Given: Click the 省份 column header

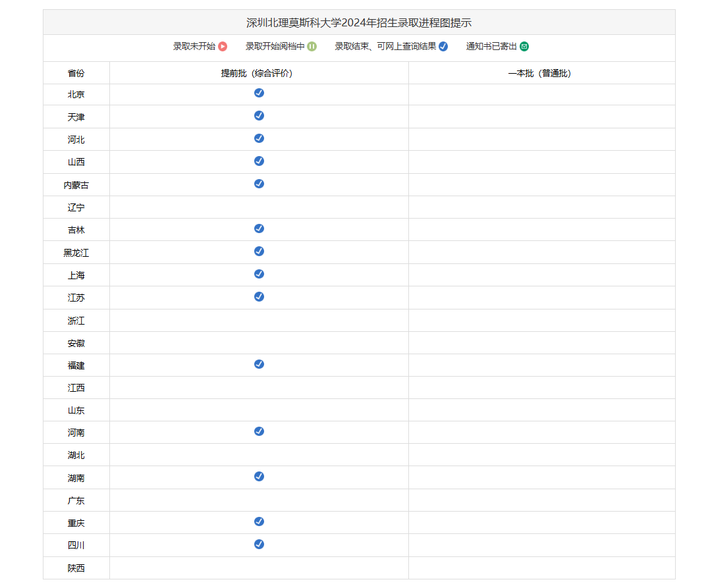Looking at the screenshot, I should 76,73.
